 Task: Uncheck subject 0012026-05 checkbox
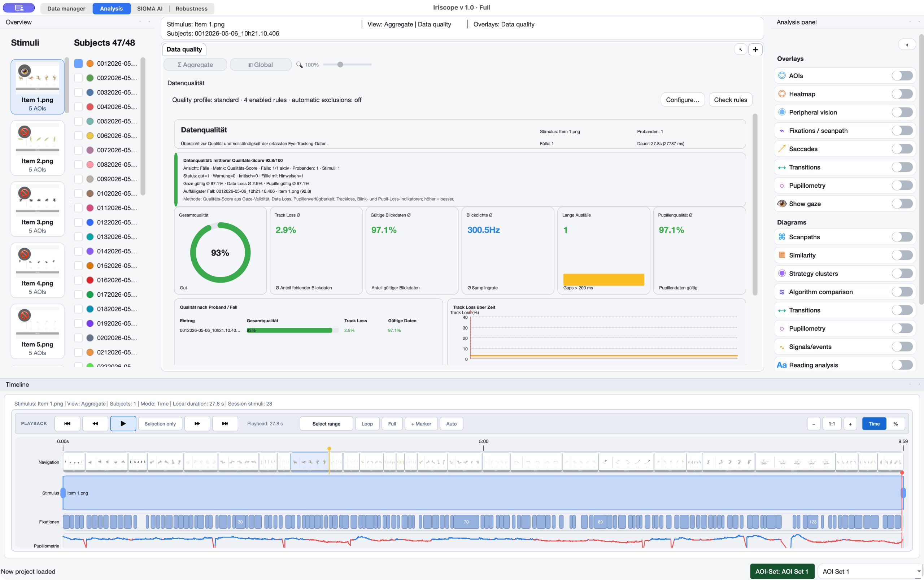coord(78,63)
